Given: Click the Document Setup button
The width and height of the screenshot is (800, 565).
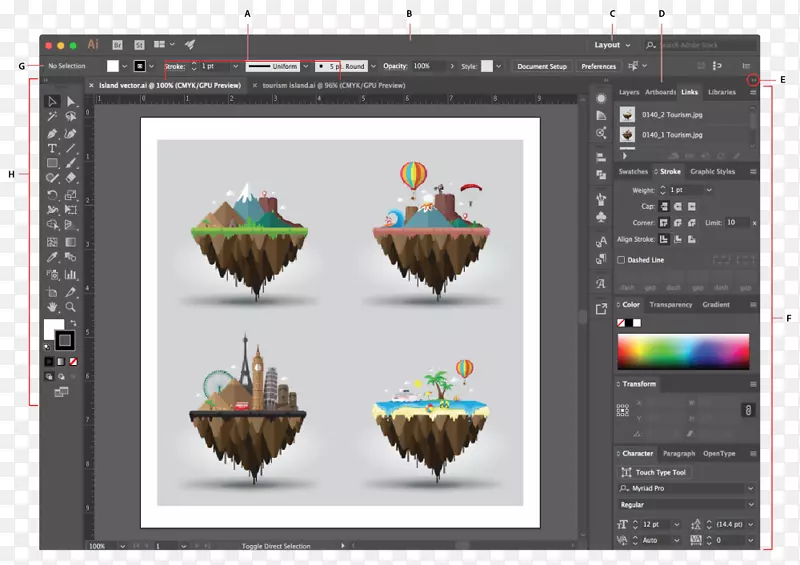Looking at the screenshot, I should (x=542, y=66).
